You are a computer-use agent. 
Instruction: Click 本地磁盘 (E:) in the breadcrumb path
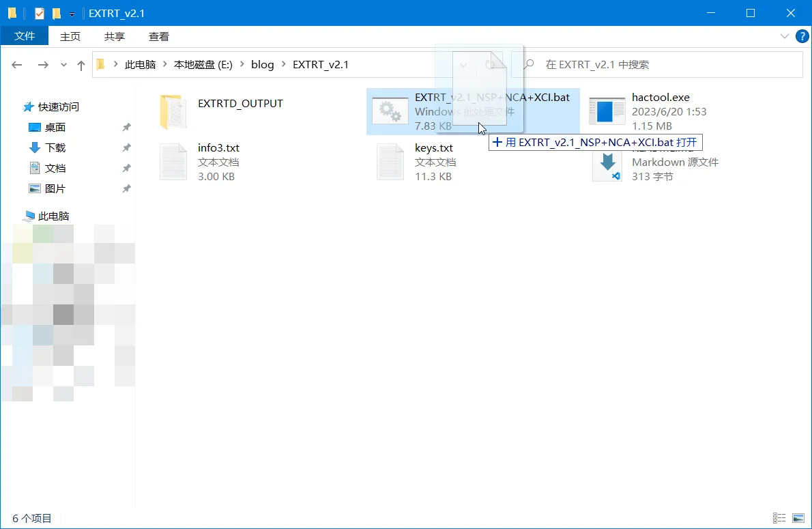203,65
